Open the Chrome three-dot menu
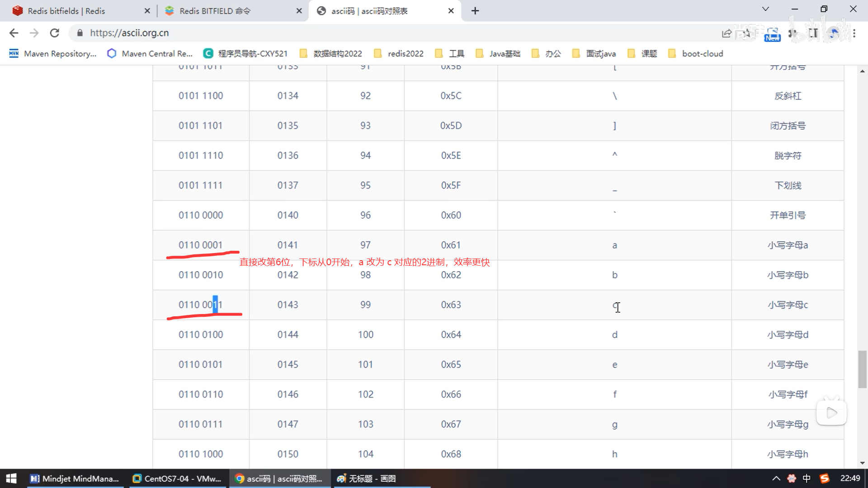Viewport: 868px width, 488px height. [854, 33]
